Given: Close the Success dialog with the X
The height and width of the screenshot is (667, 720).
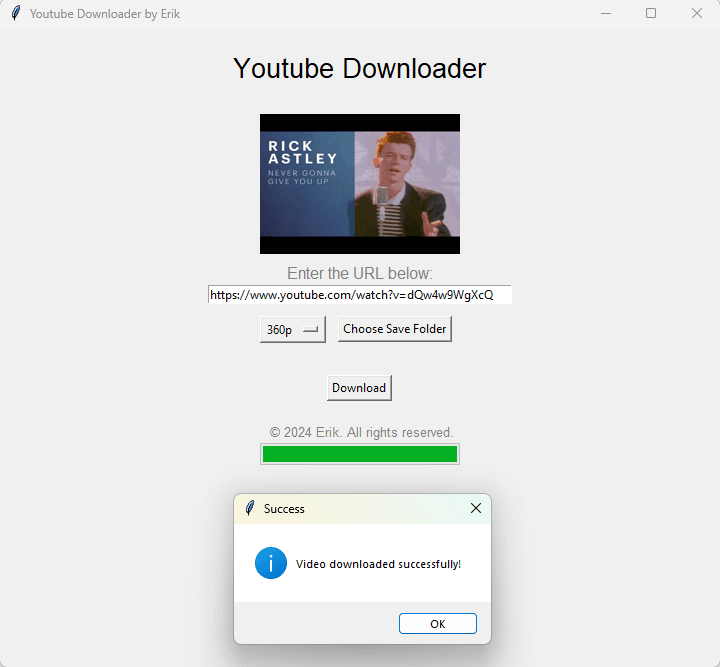Looking at the screenshot, I should point(476,508).
